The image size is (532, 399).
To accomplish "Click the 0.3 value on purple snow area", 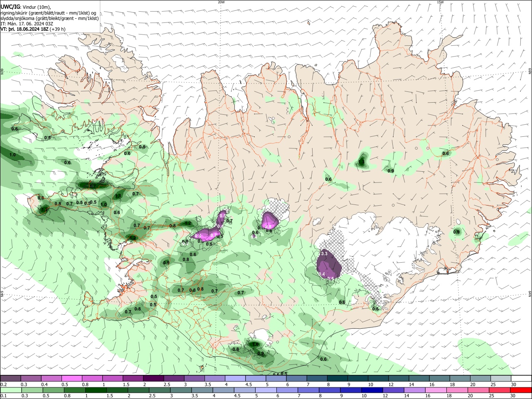I will click(325, 254).
